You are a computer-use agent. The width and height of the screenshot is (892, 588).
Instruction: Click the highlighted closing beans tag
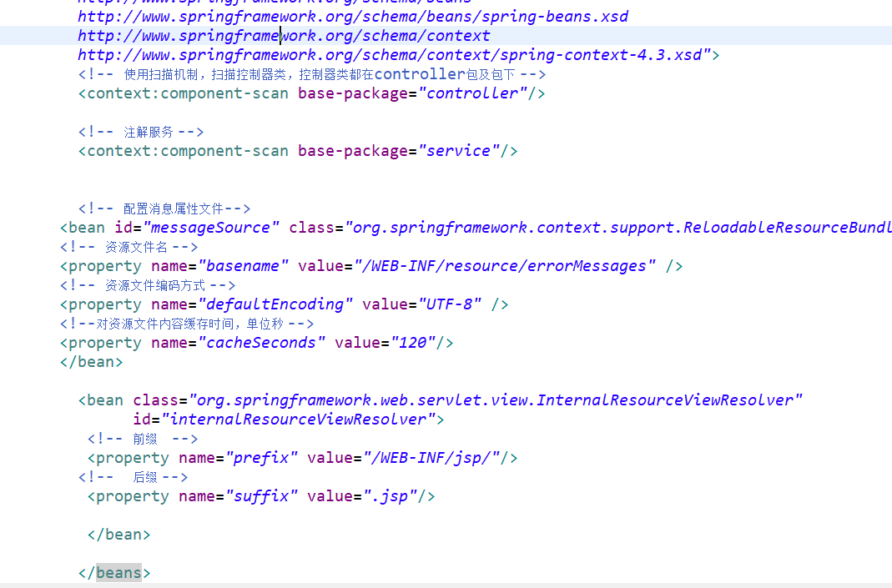coord(114,573)
